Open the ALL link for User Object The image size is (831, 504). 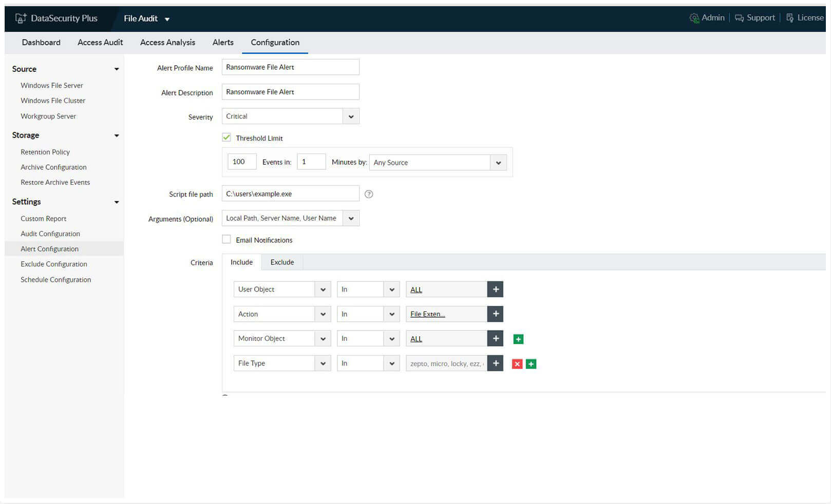click(416, 289)
